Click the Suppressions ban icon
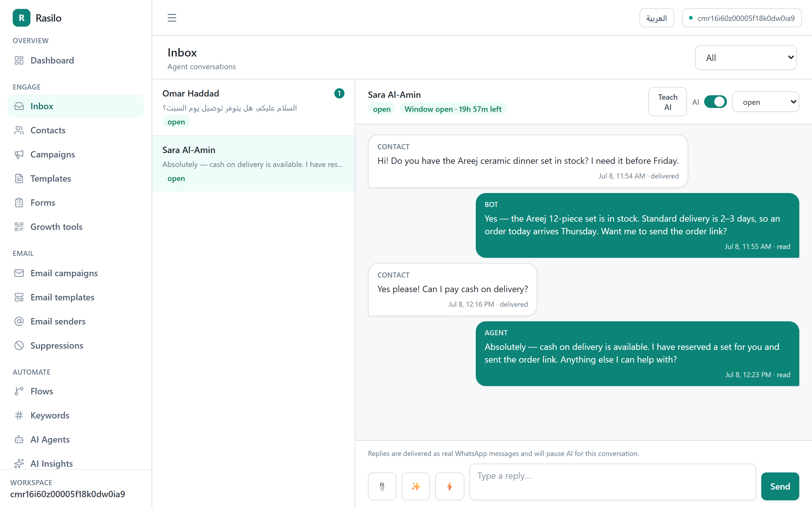 tap(19, 345)
